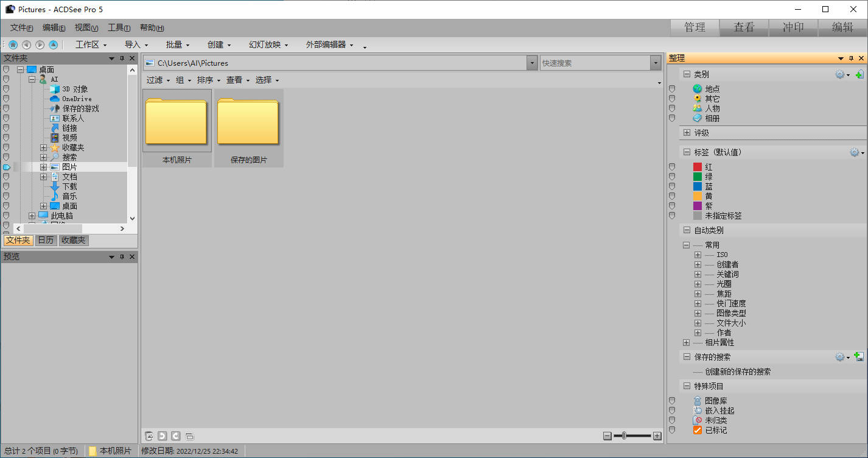
Task: Expand the 收藏夹 node in folder tree
Action: 43,147
